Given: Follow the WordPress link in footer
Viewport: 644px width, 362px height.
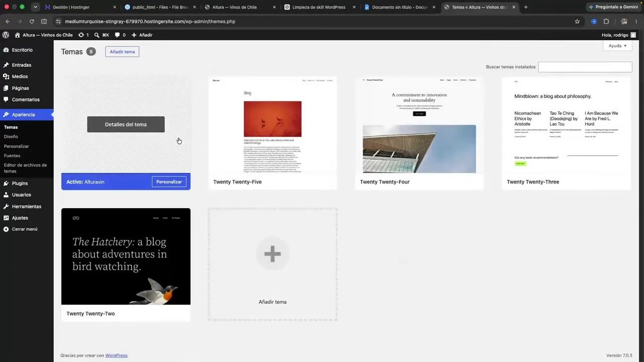Looking at the screenshot, I should point(116,355).
